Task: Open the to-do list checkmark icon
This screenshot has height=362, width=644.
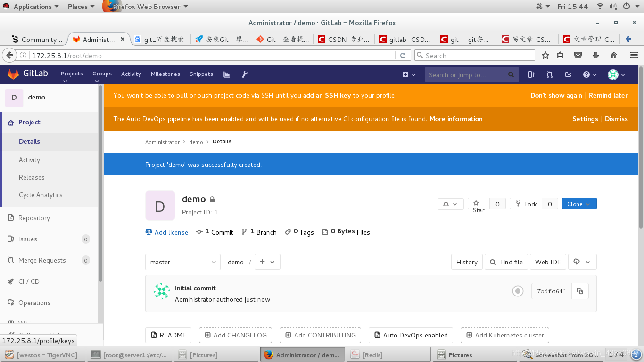Action: point(568,74)
